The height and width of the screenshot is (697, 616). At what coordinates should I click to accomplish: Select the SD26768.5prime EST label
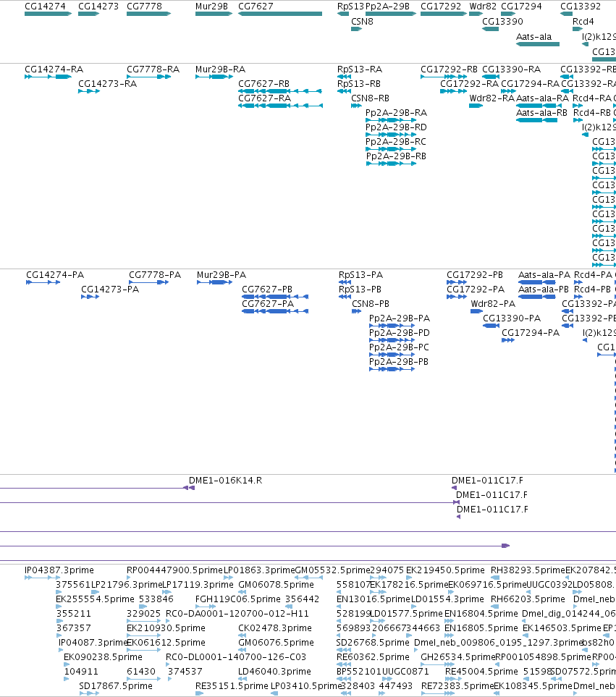[x=373, y=642]
